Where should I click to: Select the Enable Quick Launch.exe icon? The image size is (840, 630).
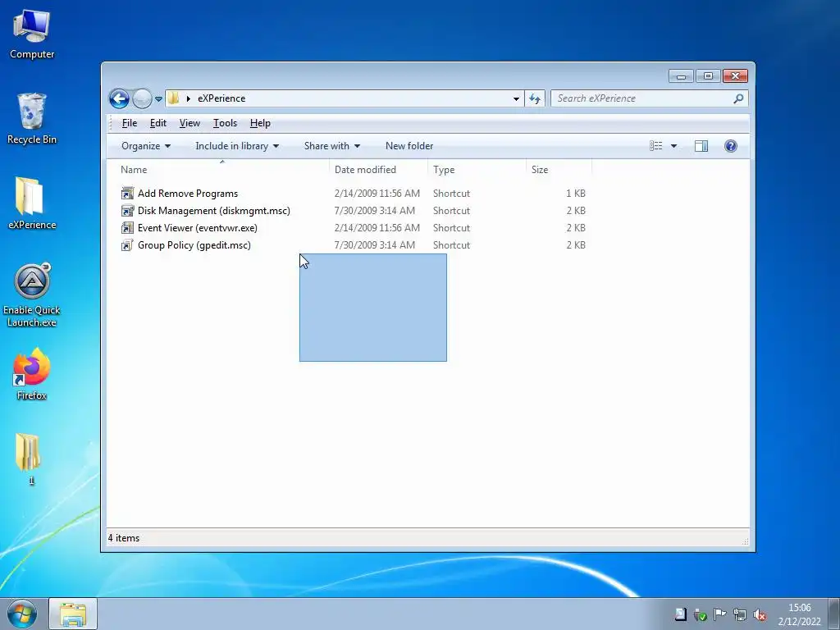(32, 294)
